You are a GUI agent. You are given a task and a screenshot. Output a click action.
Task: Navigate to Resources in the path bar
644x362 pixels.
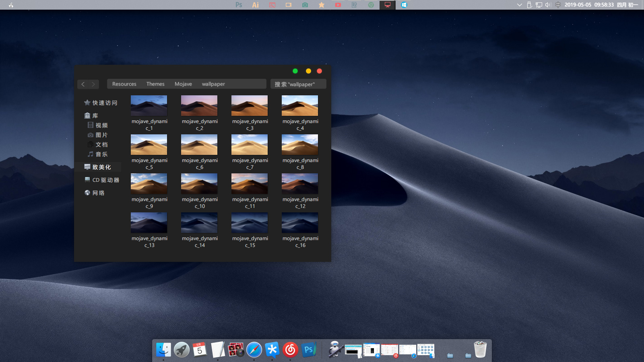click(124, 84)
